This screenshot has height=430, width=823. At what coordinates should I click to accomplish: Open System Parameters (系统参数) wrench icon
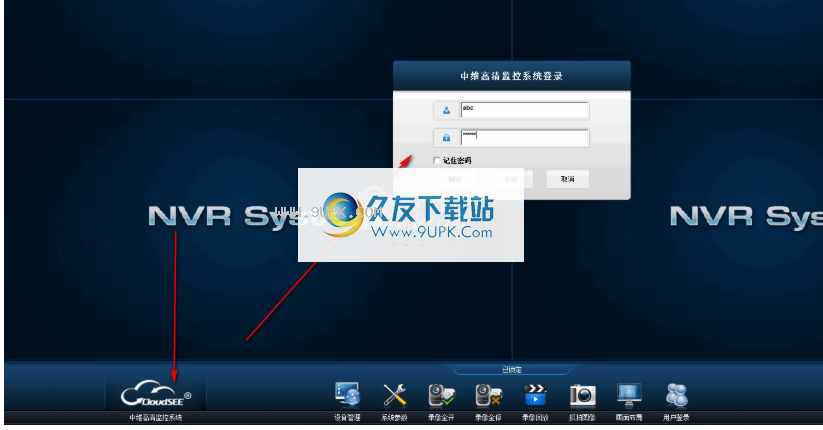click(x=395, y=395)
